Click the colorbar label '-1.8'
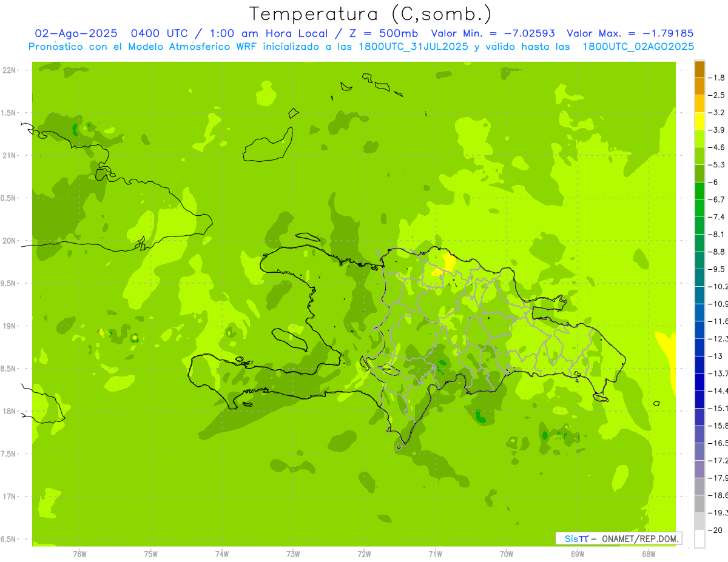Screen dimensions: 728x562 tap(716, 78)
